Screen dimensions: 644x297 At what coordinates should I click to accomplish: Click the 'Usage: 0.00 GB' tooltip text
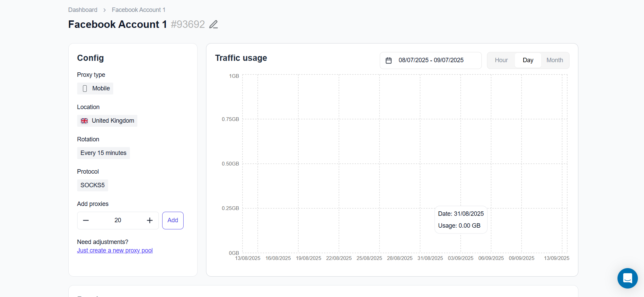point(459,226)
